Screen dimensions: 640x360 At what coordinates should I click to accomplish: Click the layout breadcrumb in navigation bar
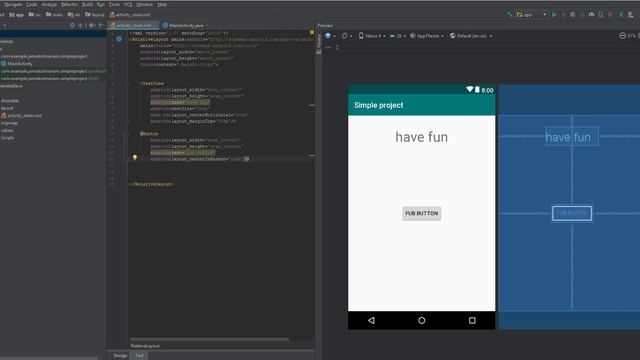95,15
